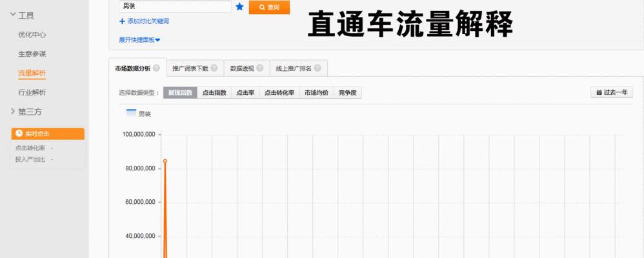This screenshot has height=258, width=644.
Task: Select 流量解析 in sidebar
Action: point(32,73)
